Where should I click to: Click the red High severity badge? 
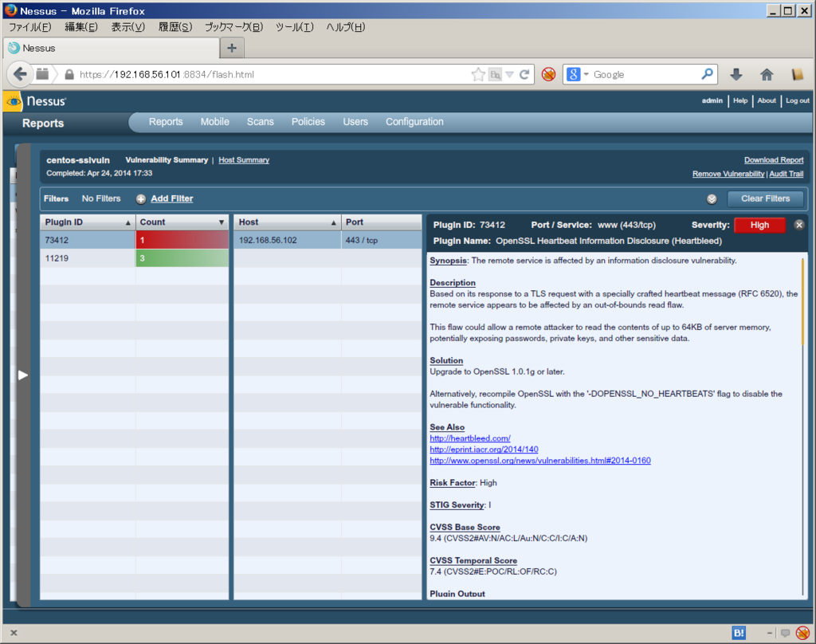coord(759,225)
